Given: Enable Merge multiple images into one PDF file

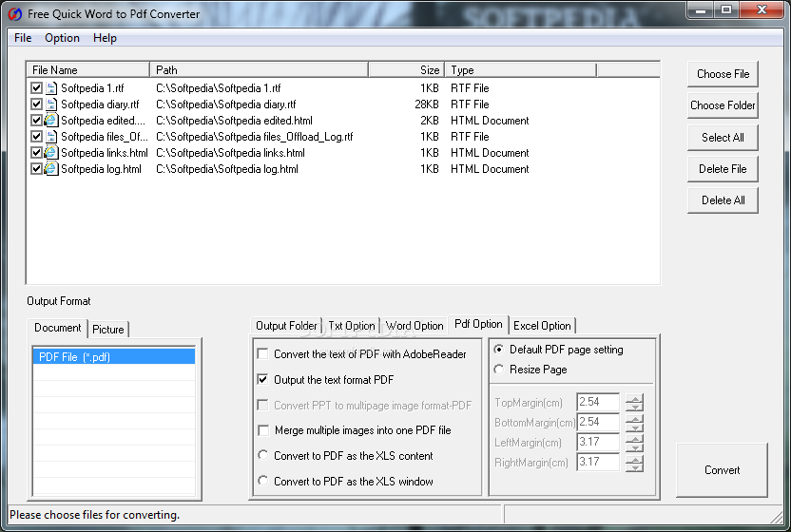Looking at the screenshot, I should pyautogui.click(x=262, y=430).
